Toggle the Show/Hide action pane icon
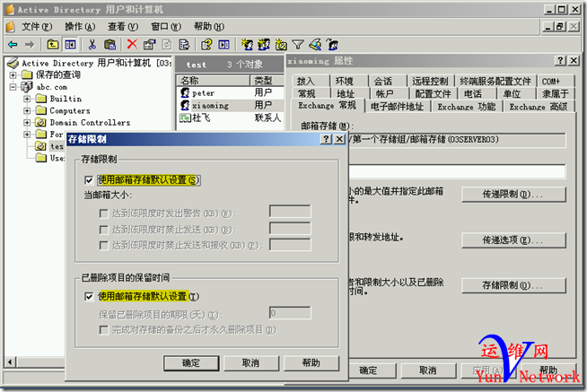Viewport: 587px width, 392px height. (223, 45)
